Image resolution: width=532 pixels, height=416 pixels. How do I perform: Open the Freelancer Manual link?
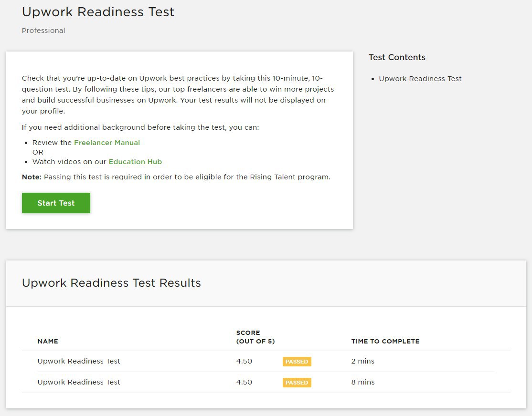point(107,142)
